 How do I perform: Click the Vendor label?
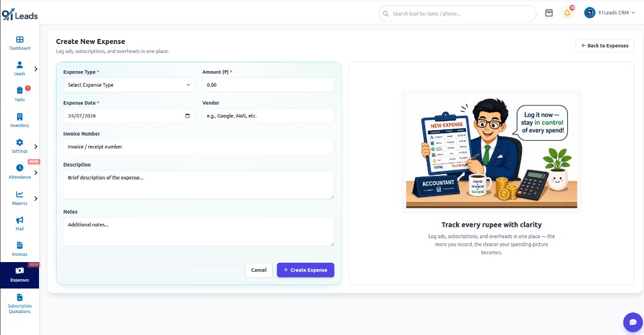click(x=211, y=103)
